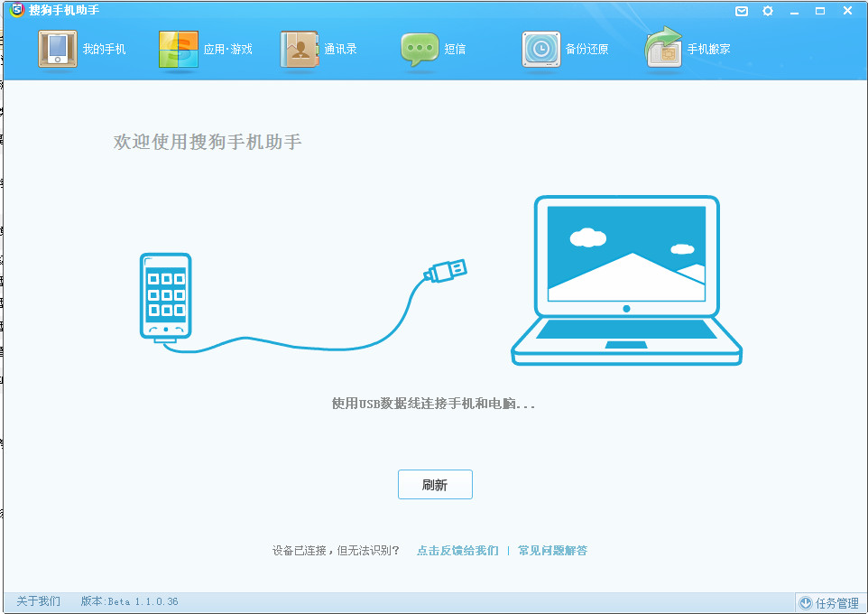This screenshot has width=868, height=614.
Task: Open the 任务管理 button label
Action: click(837, 603)
